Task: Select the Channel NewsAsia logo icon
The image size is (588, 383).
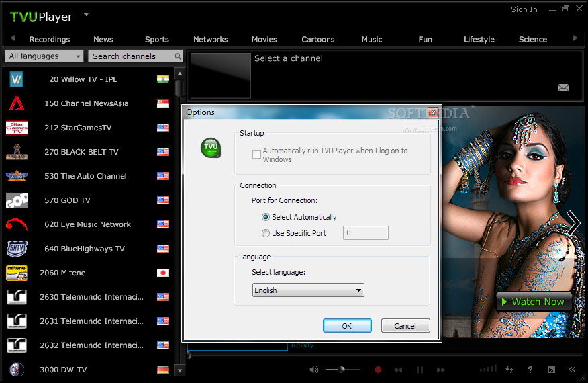Action: [x=17, y=103]
